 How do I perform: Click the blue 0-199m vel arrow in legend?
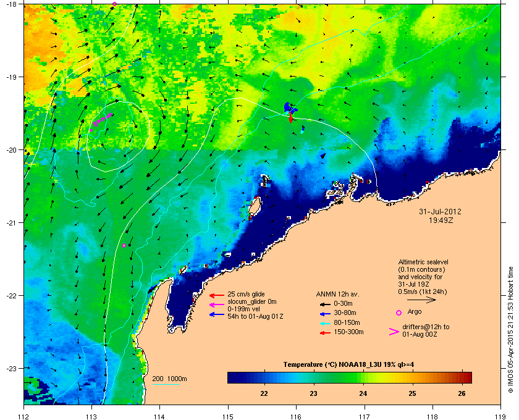click(x=216, y=314)
